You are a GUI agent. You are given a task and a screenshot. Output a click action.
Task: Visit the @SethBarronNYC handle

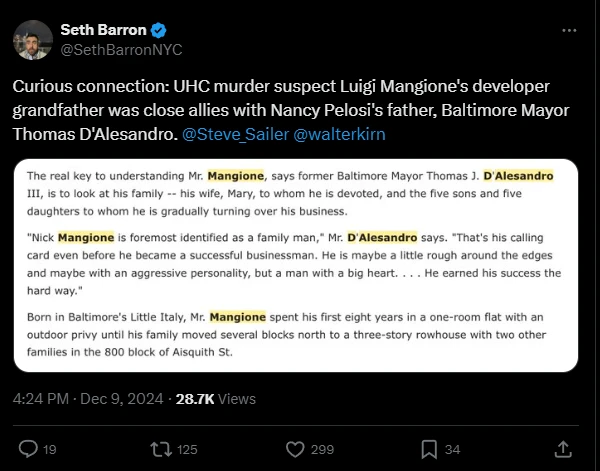click(122, 49)
